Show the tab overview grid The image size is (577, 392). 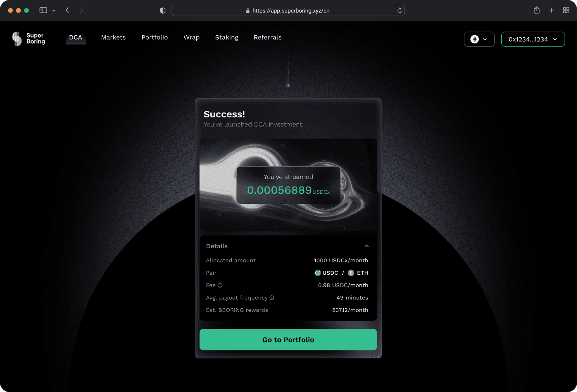point(566,10)
